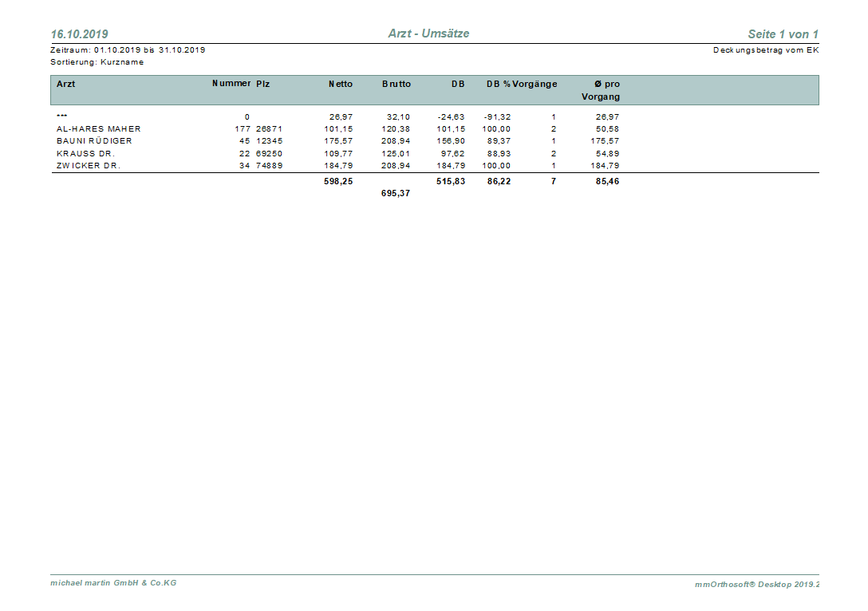868x611 pixels.
Task: Click the KRAUSS DR. doctor entry
Action: click(85, 153)
